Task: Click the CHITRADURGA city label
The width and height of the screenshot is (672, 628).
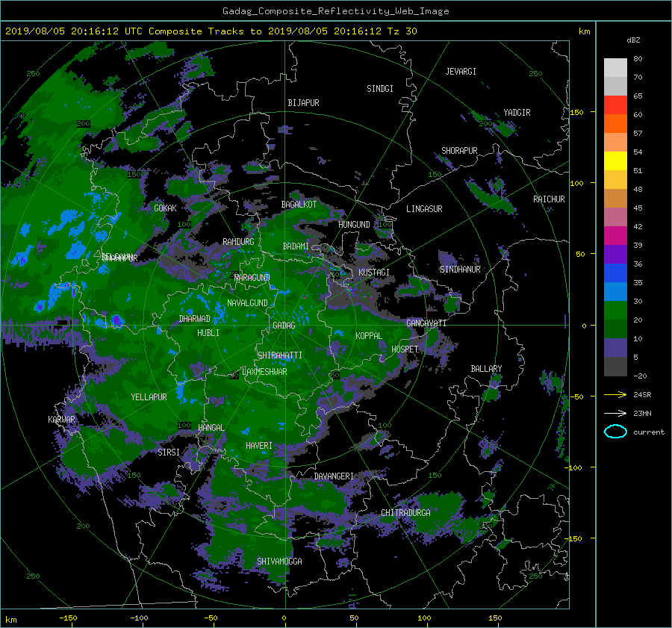Action: click(405, 513)
